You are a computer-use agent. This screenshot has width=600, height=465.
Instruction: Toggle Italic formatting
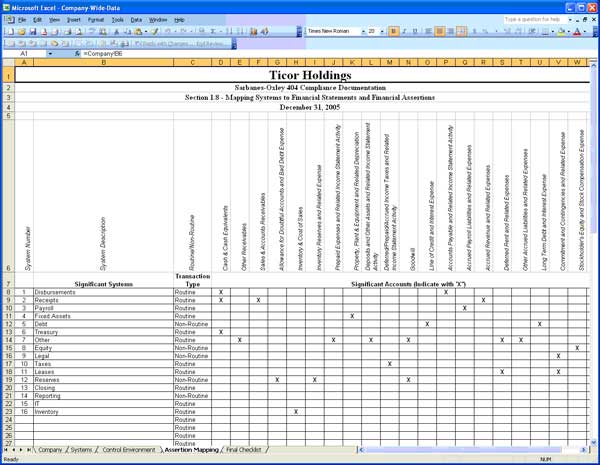coord(404,31)
